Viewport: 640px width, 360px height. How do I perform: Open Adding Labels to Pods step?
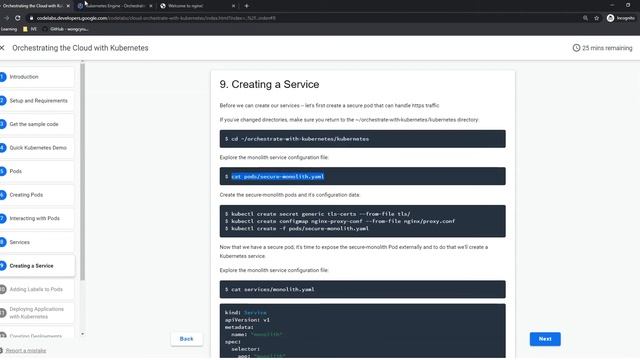coord(37,289)
